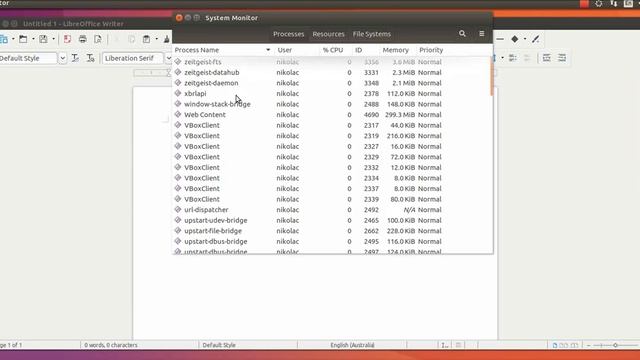Select the xbrlapi process row
This screenshot has height=360, width=640.
tap(331, 93)
